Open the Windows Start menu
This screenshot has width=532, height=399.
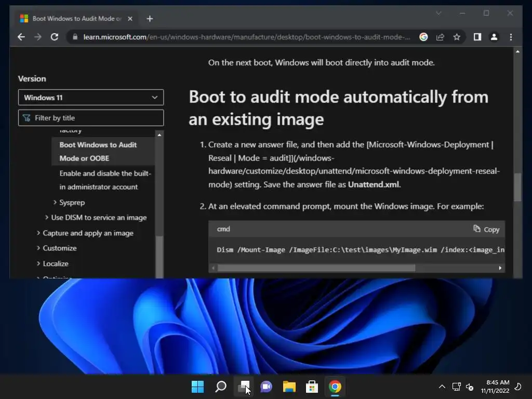pos(197,387)
